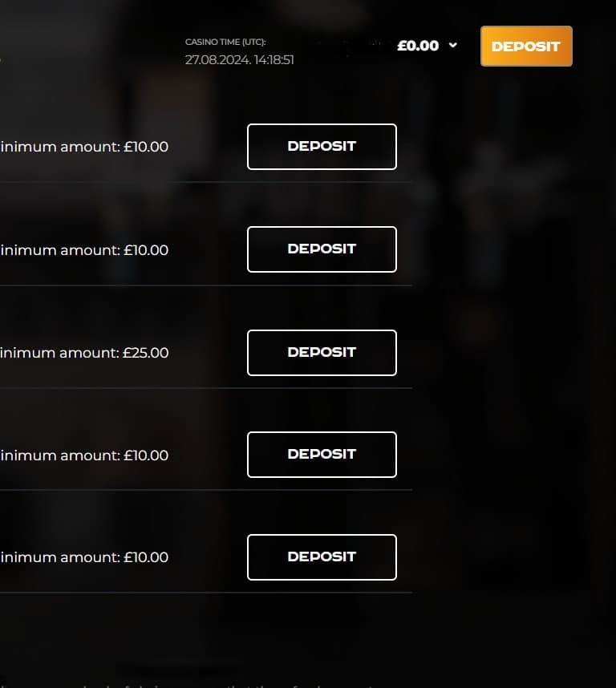The height and width of the screenshot is (688, 616).
Task: Click the £10.00 value in fifth row
Action: click(x=146, y=557)
